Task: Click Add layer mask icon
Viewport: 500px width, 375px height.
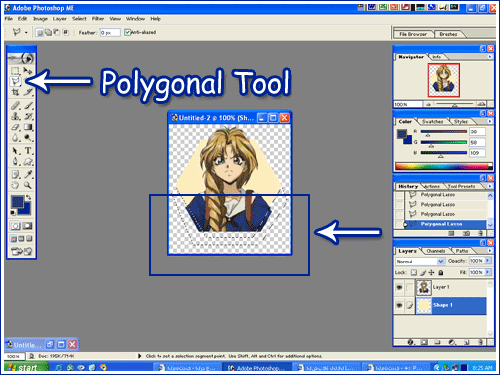Action: click(x=424, y=342)
